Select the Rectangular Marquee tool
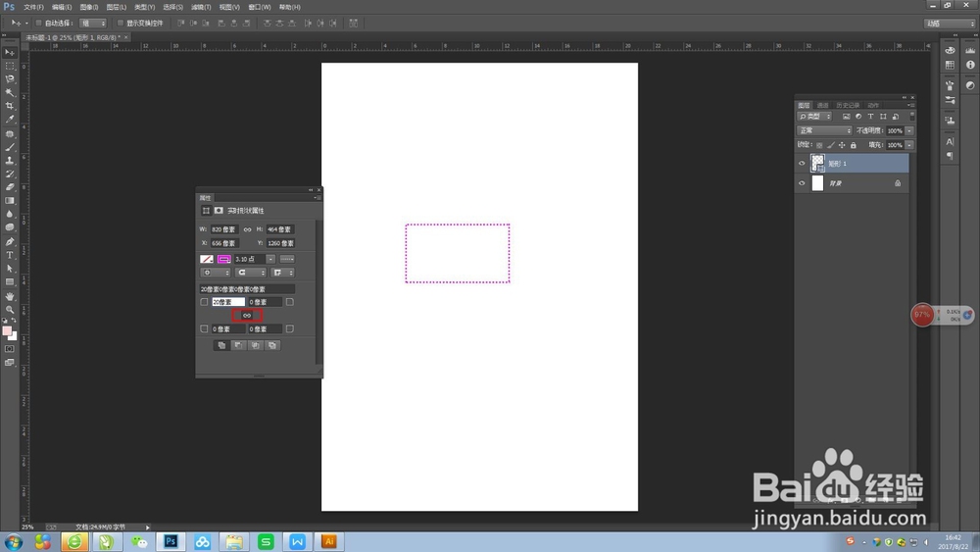The height and width of the screenshot is (552, 980). (x=10, y=66)
